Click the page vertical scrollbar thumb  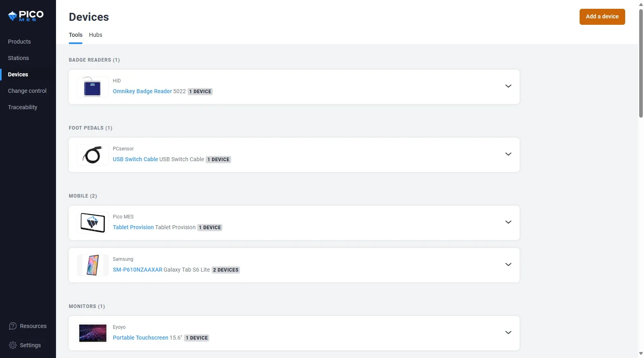[x=641, y=63]
